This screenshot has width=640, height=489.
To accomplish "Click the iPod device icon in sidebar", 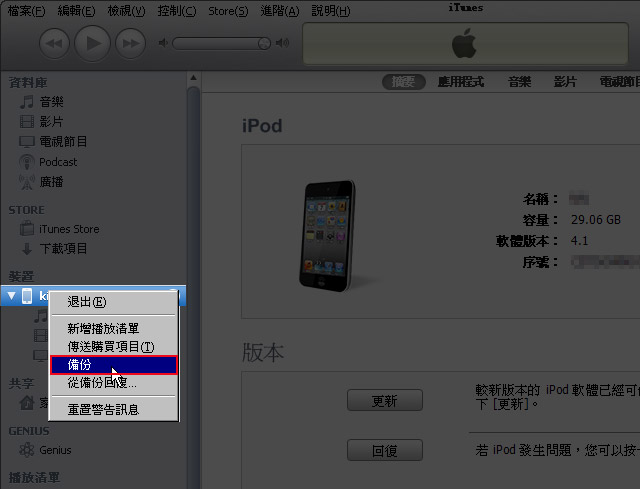I will 27,296.
